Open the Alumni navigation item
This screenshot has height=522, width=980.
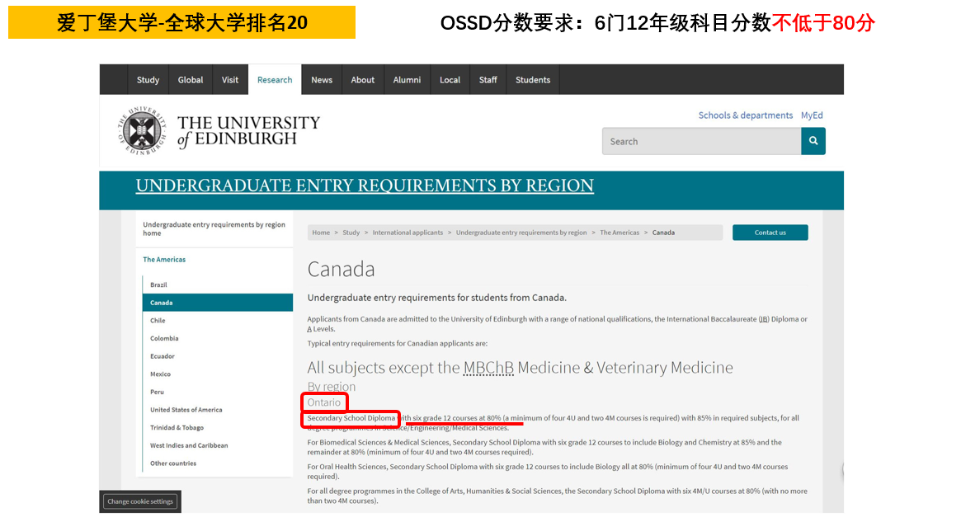(x=407, y=80)
